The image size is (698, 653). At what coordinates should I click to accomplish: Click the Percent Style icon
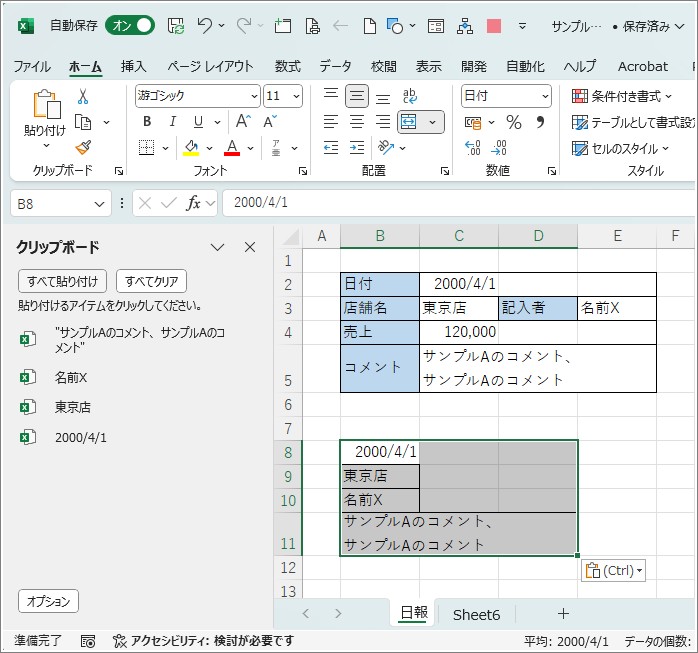coord(514,122)
